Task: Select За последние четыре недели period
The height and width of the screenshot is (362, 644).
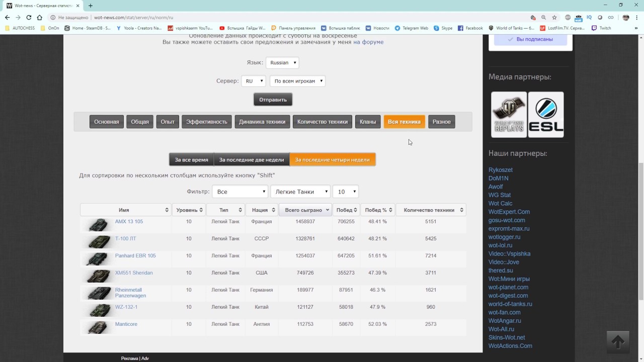Action: [x=333, y=160]
